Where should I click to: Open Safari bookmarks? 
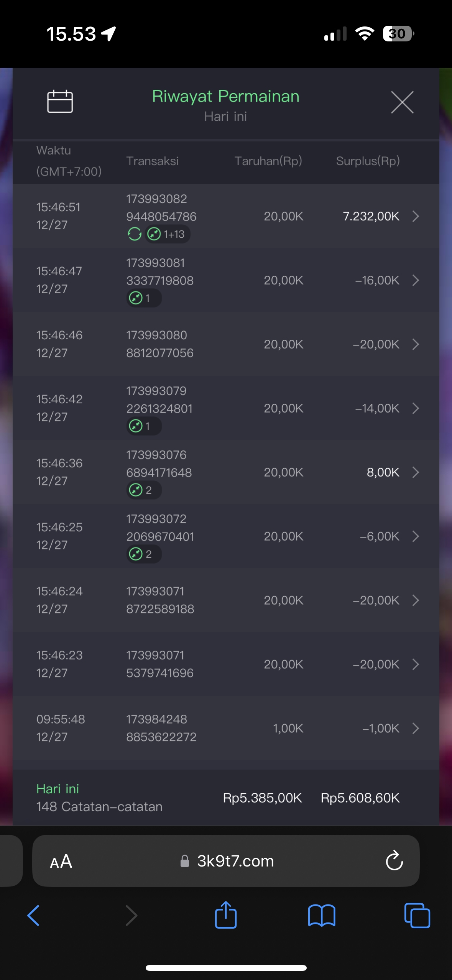click(x=321, y=915)
